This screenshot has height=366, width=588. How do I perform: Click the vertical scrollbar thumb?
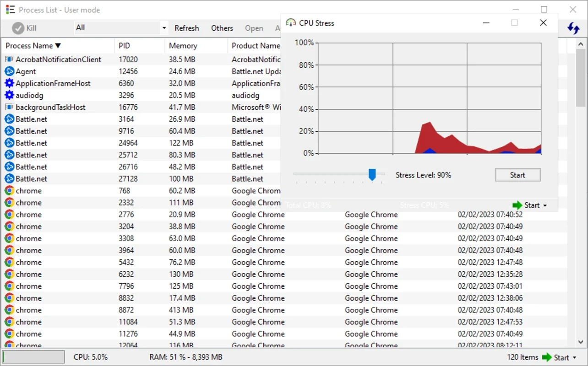581,78
